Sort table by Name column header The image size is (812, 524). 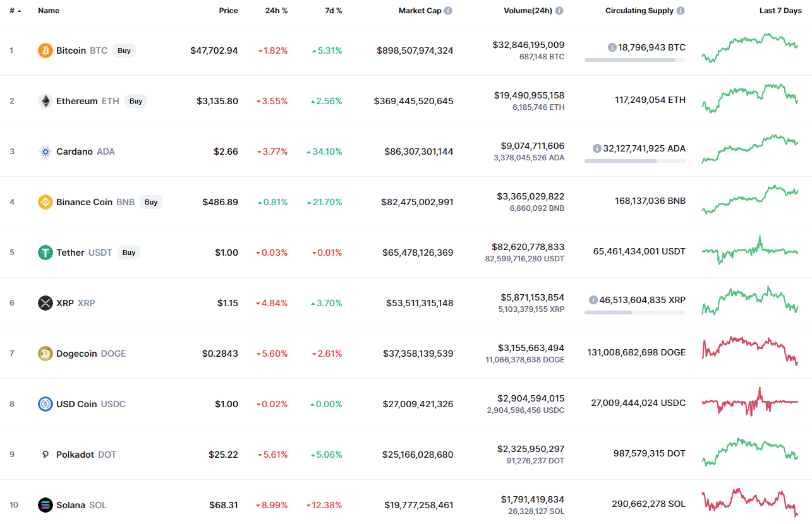pos(49,11)
